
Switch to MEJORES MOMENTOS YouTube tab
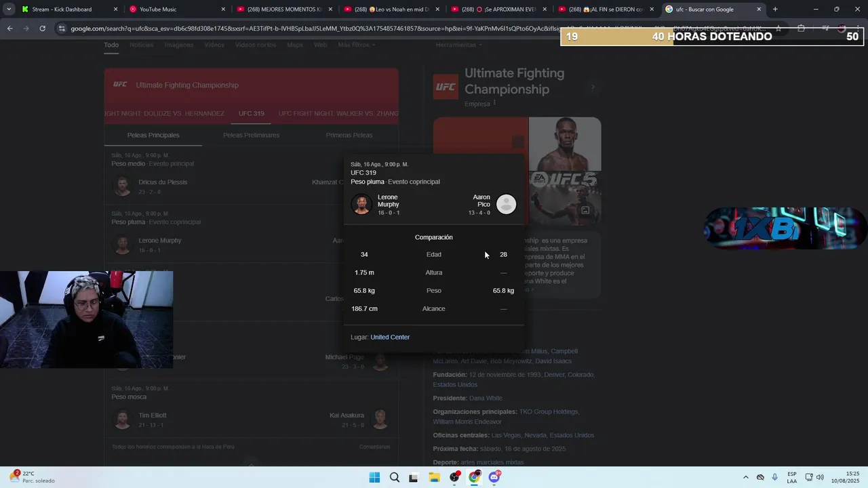pos(283,9)
